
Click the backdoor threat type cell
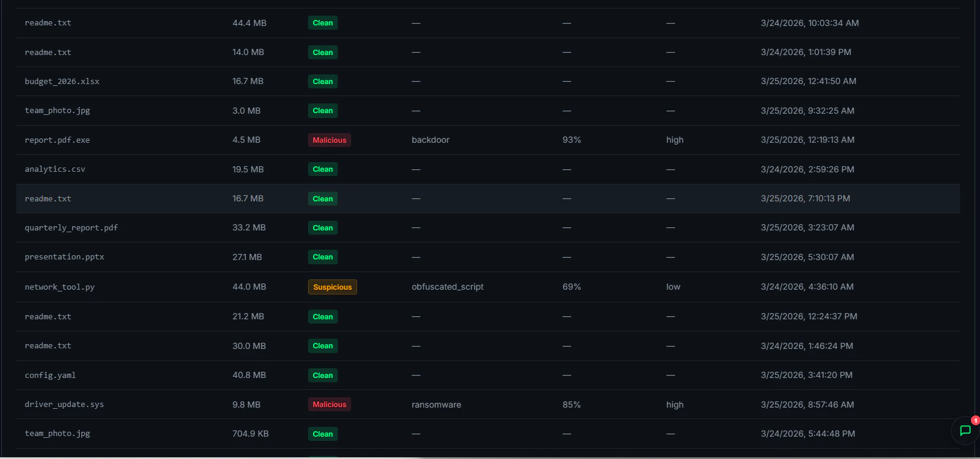point(430,140)
